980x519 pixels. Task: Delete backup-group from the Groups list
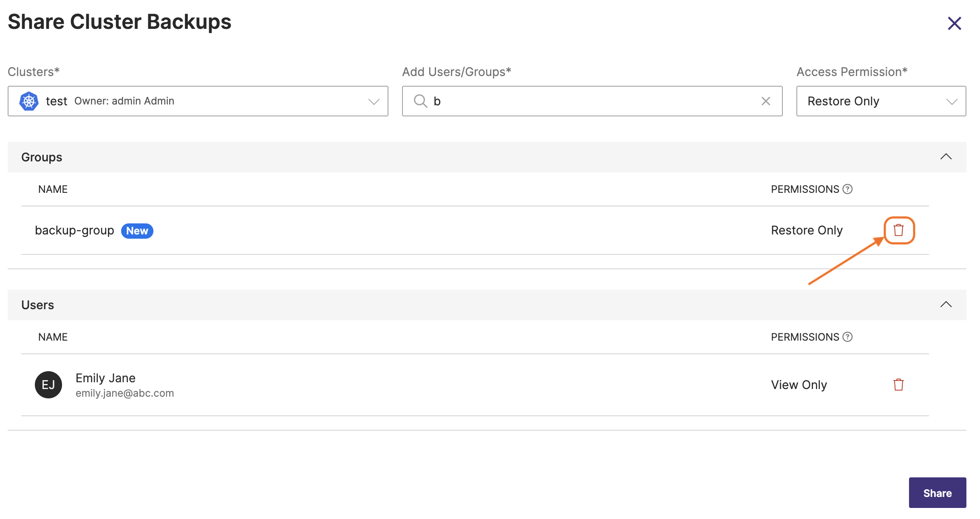(898, 230)
